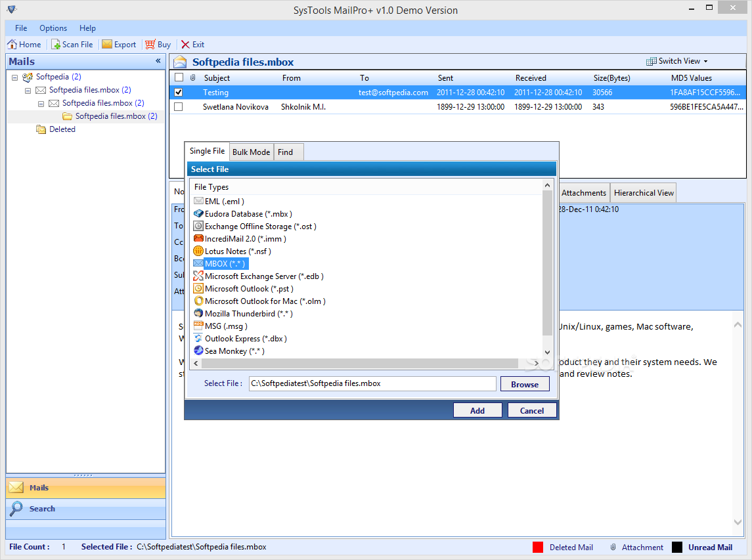Open the Options menu

click(x=53, y=28)
